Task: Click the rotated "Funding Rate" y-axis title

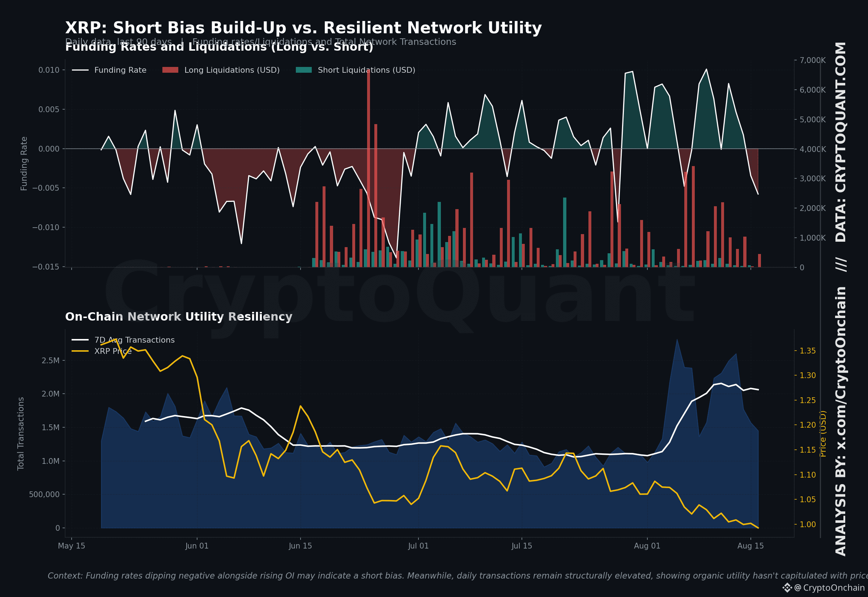Action: [x=24, y=164]
